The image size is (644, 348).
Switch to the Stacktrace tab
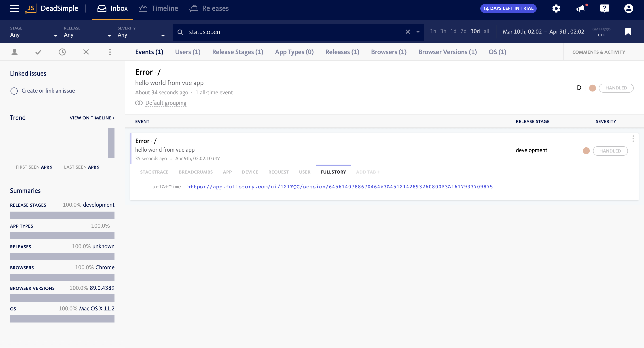coord(154,172)
